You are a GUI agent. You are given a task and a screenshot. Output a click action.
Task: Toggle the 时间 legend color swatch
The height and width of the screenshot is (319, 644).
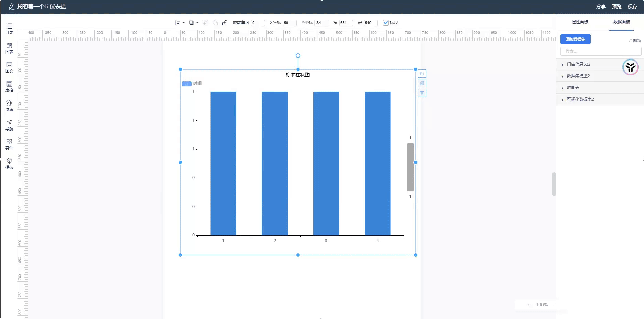click(x=186, y=84)
